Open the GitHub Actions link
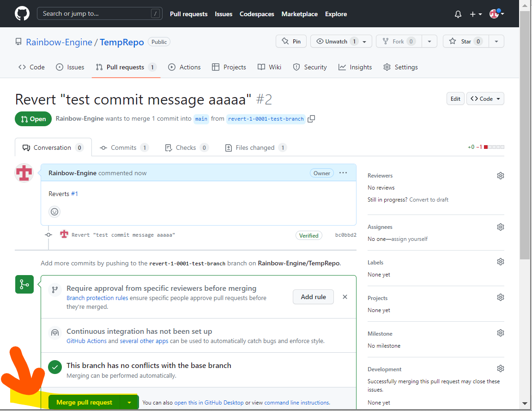The image size is (532, 411). point(86,341)
